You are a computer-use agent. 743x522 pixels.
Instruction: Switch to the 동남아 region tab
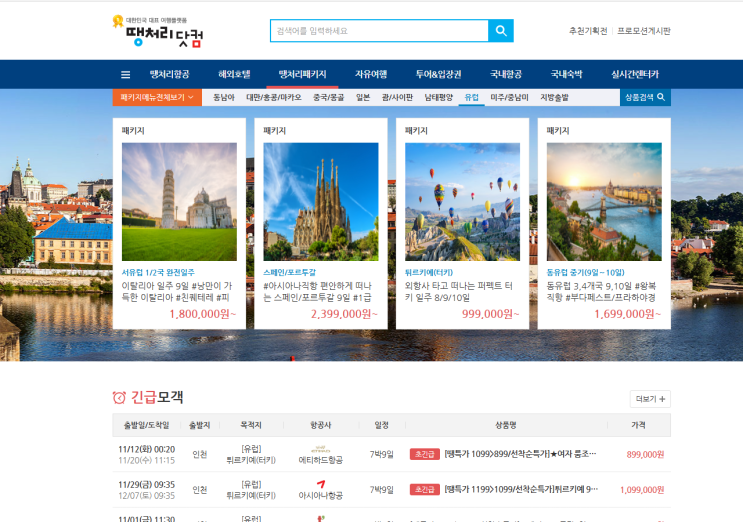[x=224, y=97]
